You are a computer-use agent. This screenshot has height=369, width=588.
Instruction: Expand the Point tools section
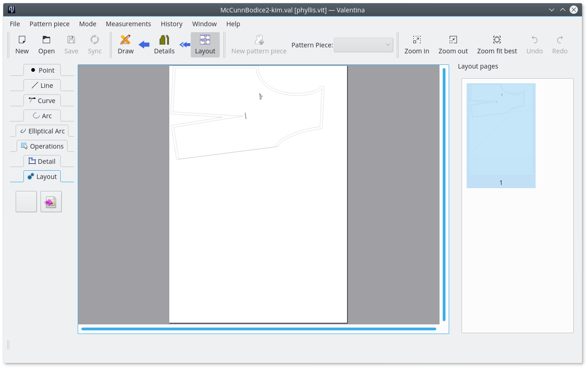[x=42, y=70]
